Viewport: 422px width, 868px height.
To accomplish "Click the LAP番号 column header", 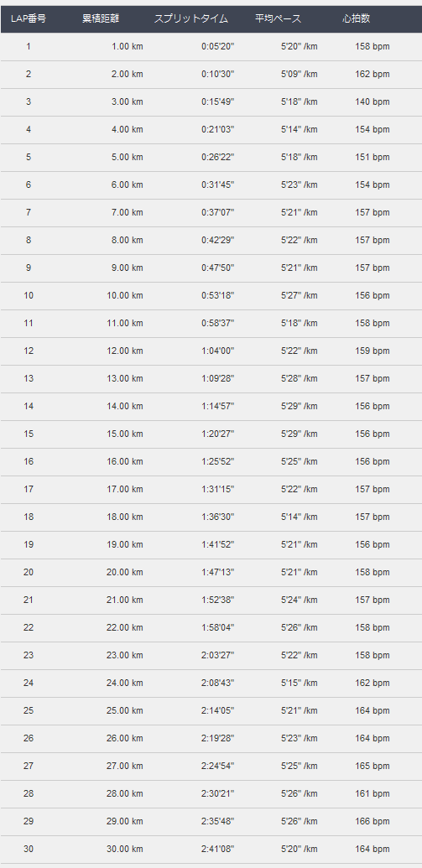I will point(29,18).
